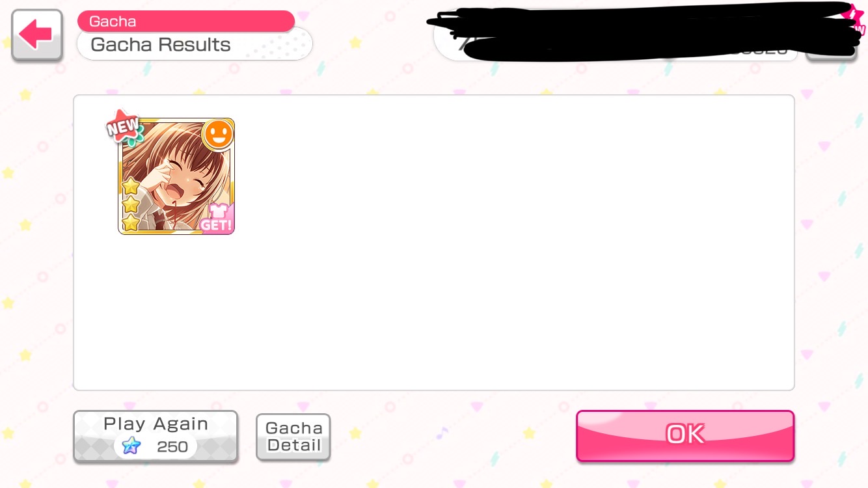The width and height of the screenshot is (868, 488).
Task: Select the Gacha Results title bar
Action: tap(195, 45)
